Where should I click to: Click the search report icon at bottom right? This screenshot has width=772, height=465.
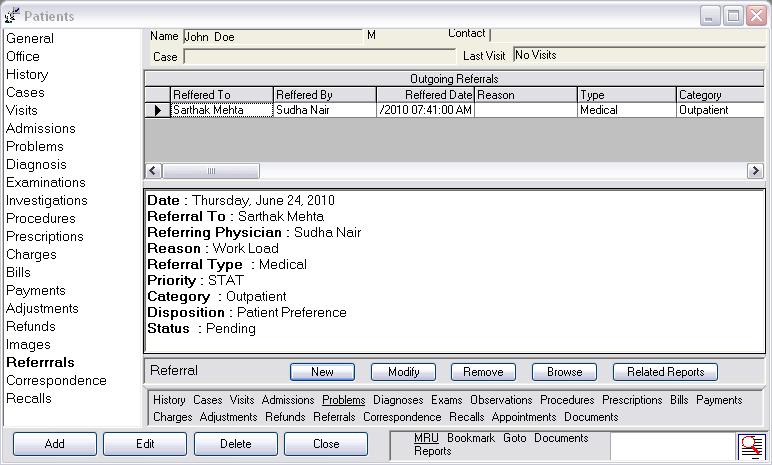tap(752, 445)
